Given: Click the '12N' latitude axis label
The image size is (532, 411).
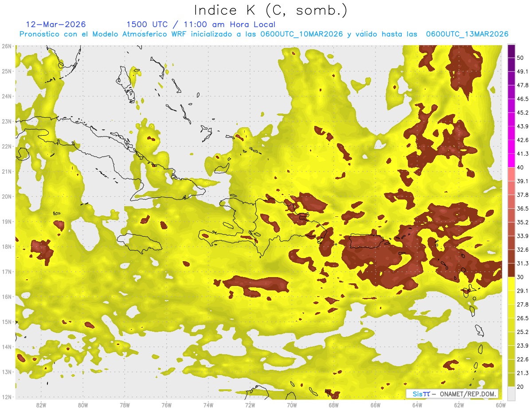Looking at the screenshot, I should coord(7,396).
